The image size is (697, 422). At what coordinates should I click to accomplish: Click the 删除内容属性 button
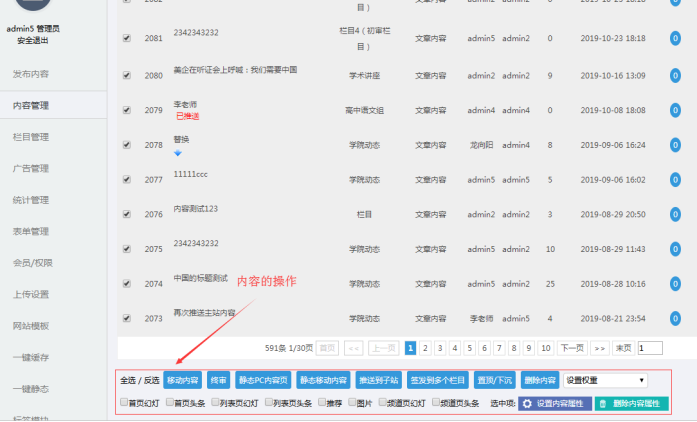[631, 403]
